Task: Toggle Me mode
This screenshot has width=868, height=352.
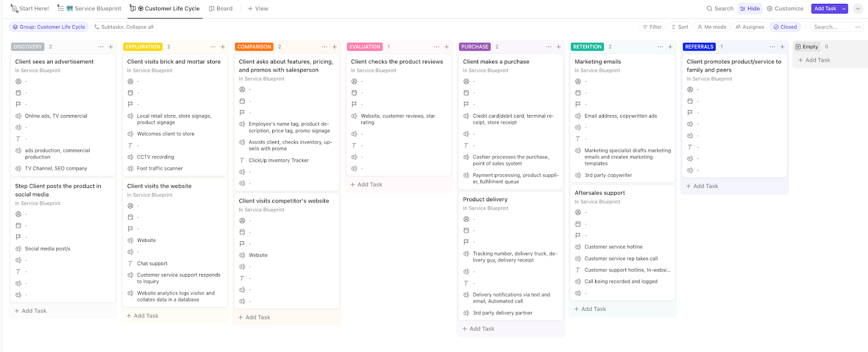Action: pos(712,27)
